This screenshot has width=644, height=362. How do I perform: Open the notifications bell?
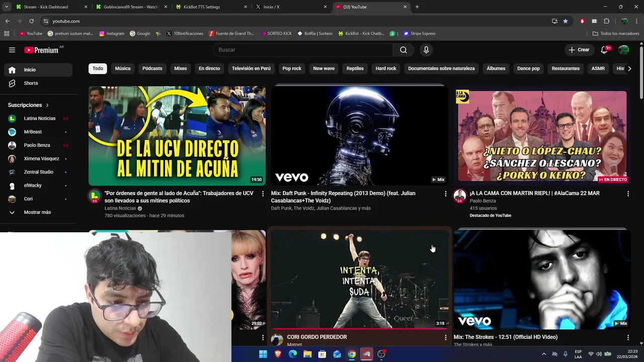point(605,50)
